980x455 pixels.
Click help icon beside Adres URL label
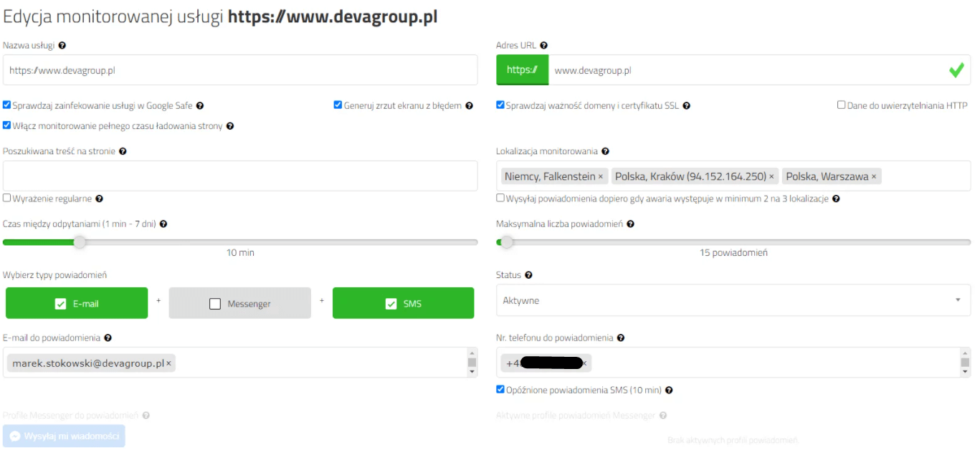tap(543, 45)
